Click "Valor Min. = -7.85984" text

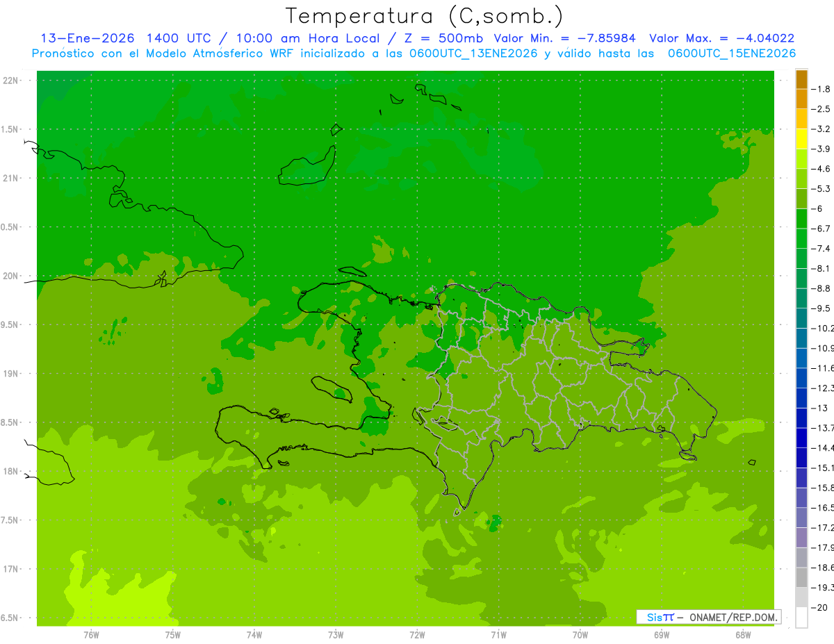tap(564, 38)
